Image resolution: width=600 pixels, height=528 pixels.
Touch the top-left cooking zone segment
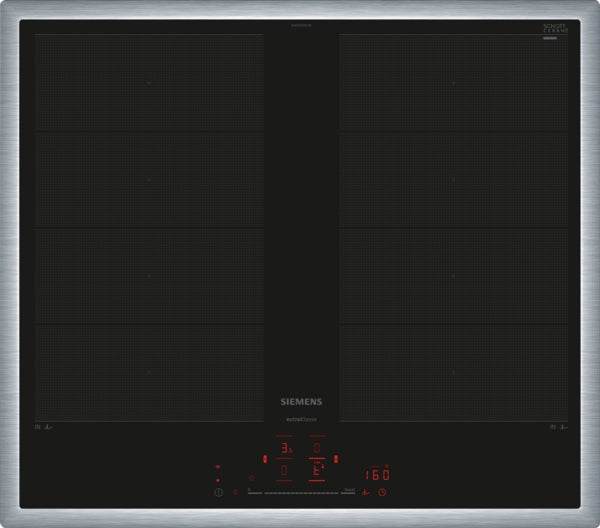149,83
